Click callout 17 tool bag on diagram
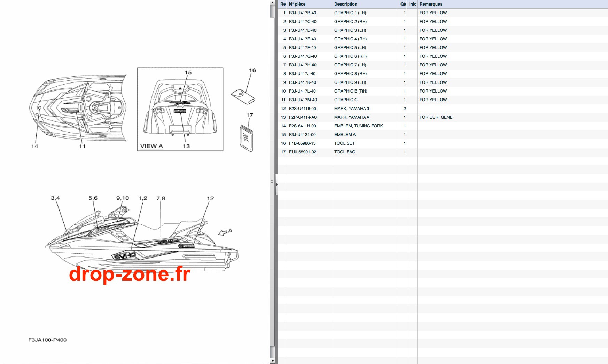Image resolution: width=608 pixels, height=364 pixels. point(250,115)
